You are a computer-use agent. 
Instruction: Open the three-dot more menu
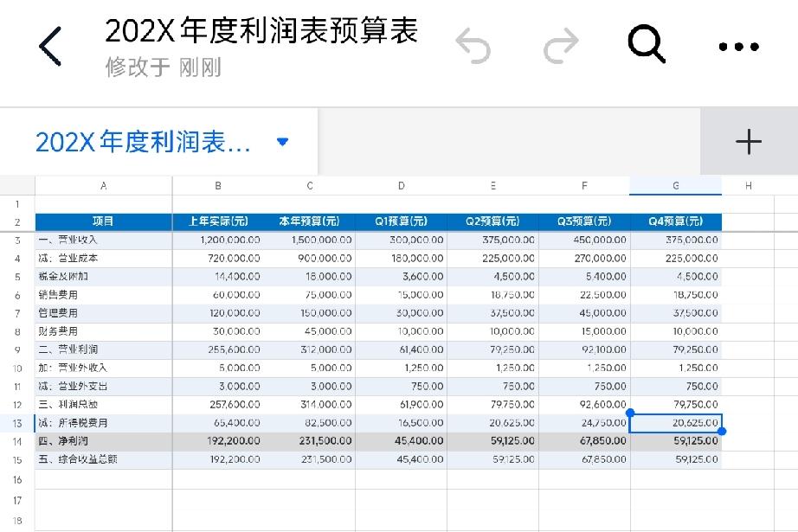[x=738, y=47]
